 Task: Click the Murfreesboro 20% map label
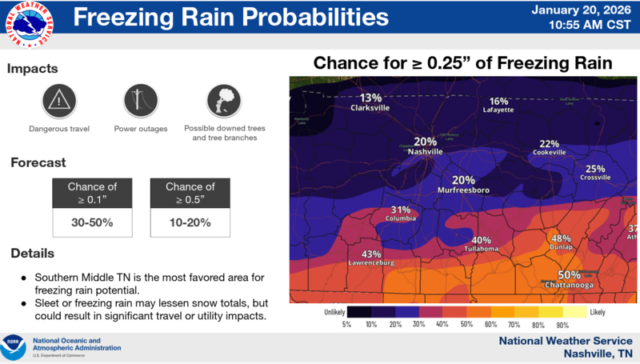click(x=463, y=185)
